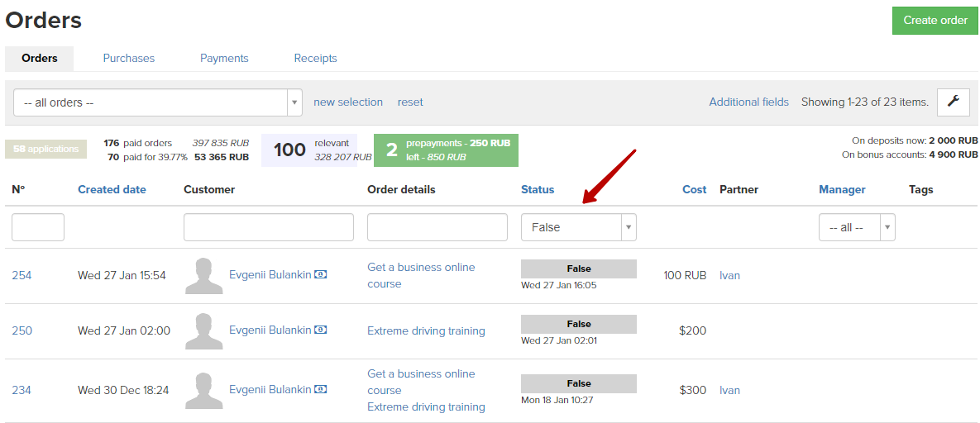Open customer avatar for order 250
This screenshot has height=423, width=980.
[203, 331]
